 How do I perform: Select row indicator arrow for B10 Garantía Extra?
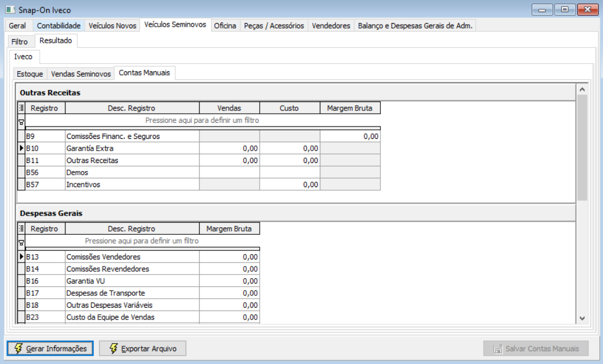point(21,148)
